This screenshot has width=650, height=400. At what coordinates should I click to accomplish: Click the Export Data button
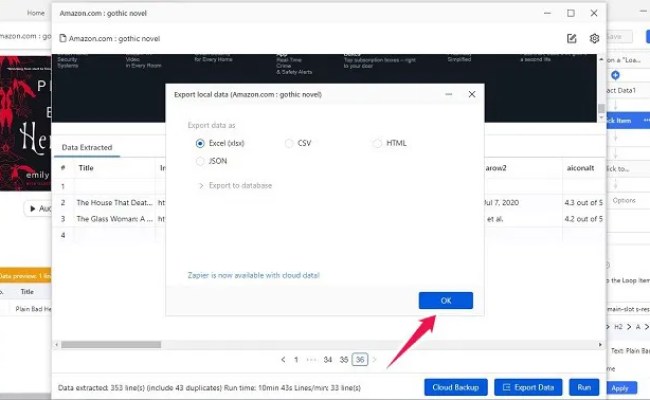coord(528,387)
